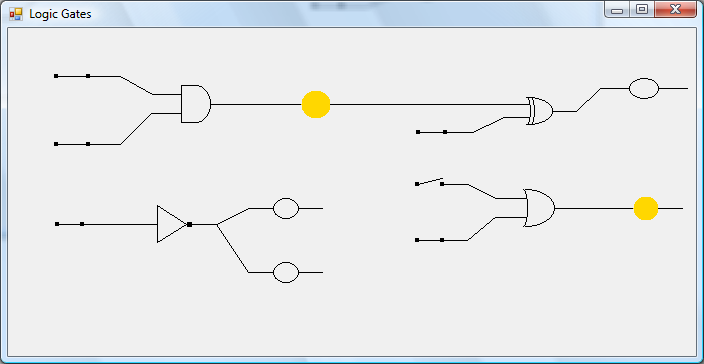Screen dimensions: 704x364
Task: Click the NOT gate triangle
Action: 172,224
